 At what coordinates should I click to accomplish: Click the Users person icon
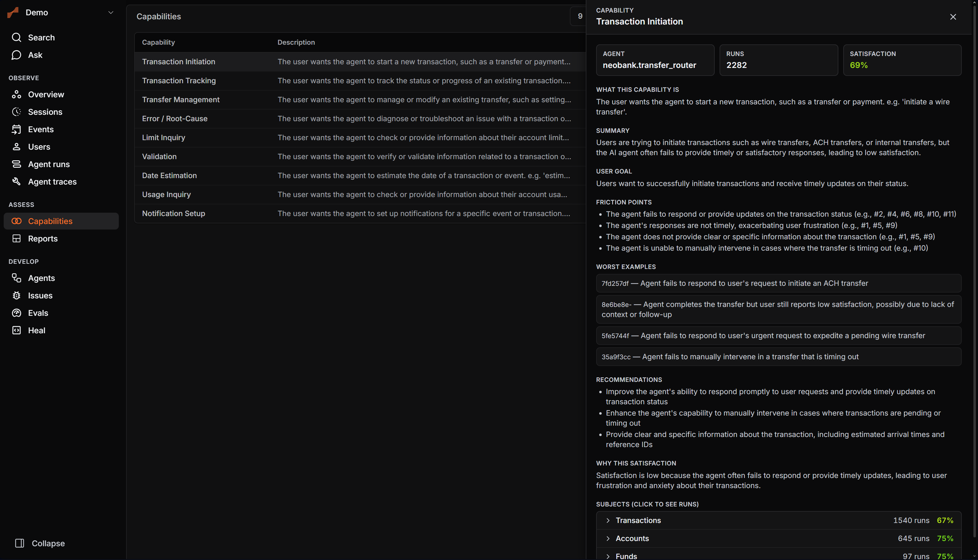(16, 147)
